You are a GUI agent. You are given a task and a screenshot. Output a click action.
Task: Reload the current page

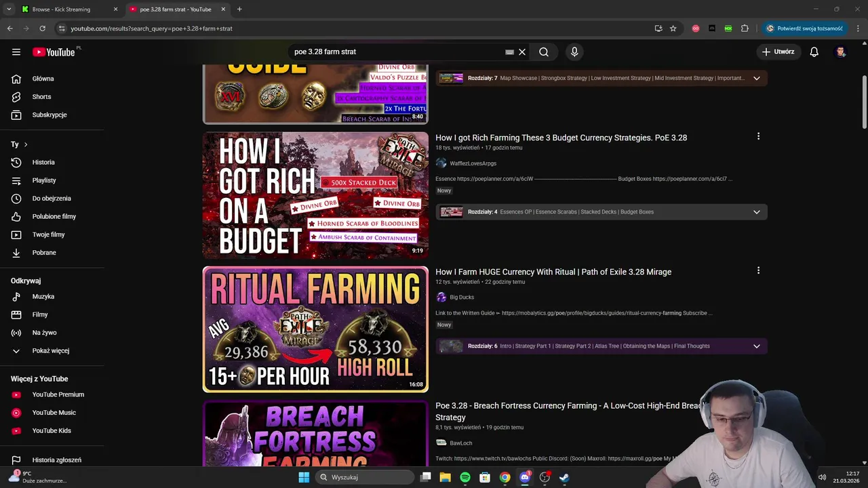click(x=42, y=28)
